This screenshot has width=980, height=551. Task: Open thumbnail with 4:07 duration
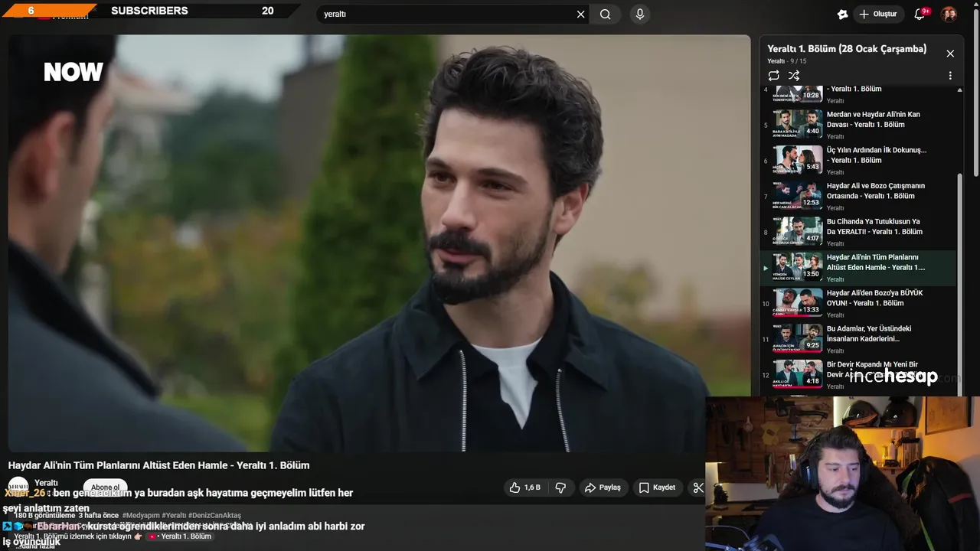798,230
